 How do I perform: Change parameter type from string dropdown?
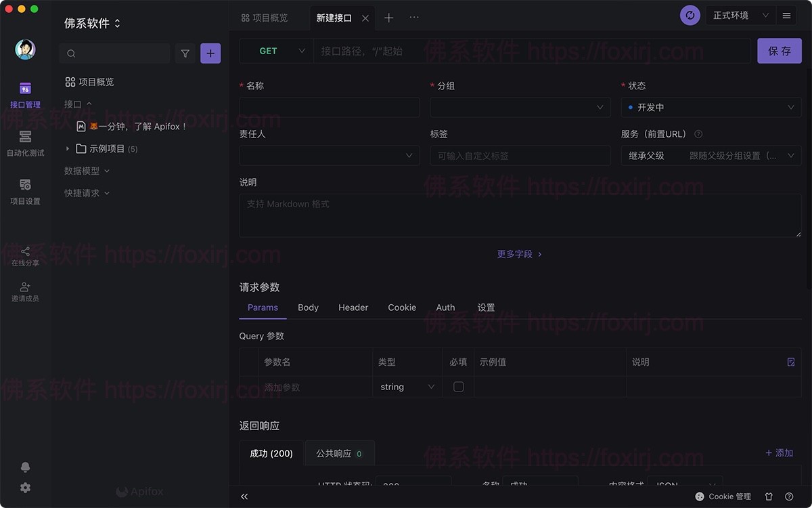(406, 387)
